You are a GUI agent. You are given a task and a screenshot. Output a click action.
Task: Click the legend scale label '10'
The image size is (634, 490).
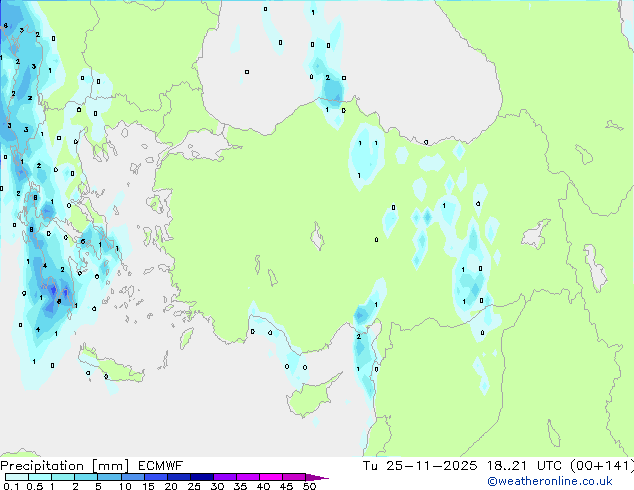[125, 486]
